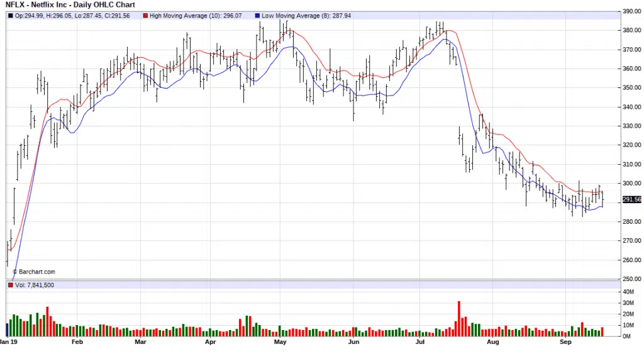This screenshot has width=644, height=359.
Task: Select the Low Moving Average (8) legend label
Action: (x=304, y=15)
